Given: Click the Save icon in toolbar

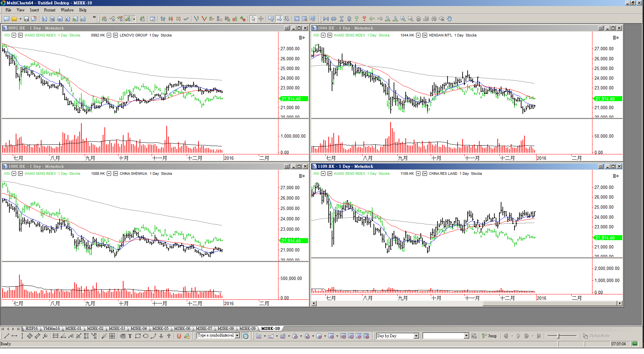Looking at the screenshot, I should click(26, 19).
